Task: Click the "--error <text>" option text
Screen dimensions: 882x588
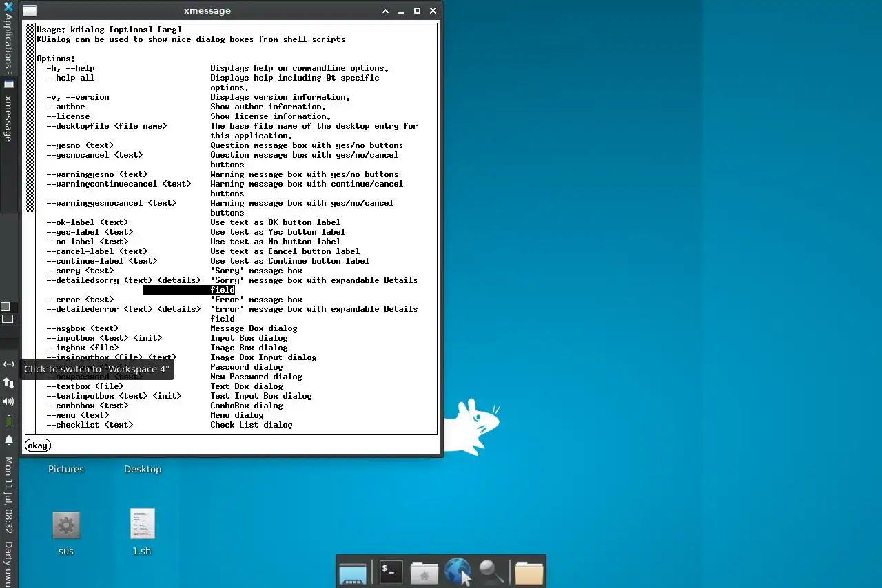Action: (80, 300)
